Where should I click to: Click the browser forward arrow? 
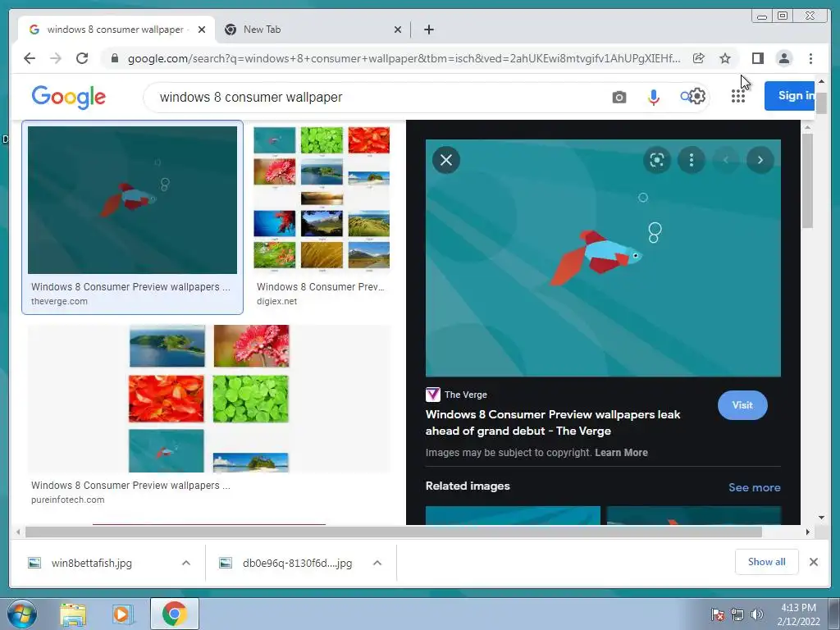tap(56, 58)
